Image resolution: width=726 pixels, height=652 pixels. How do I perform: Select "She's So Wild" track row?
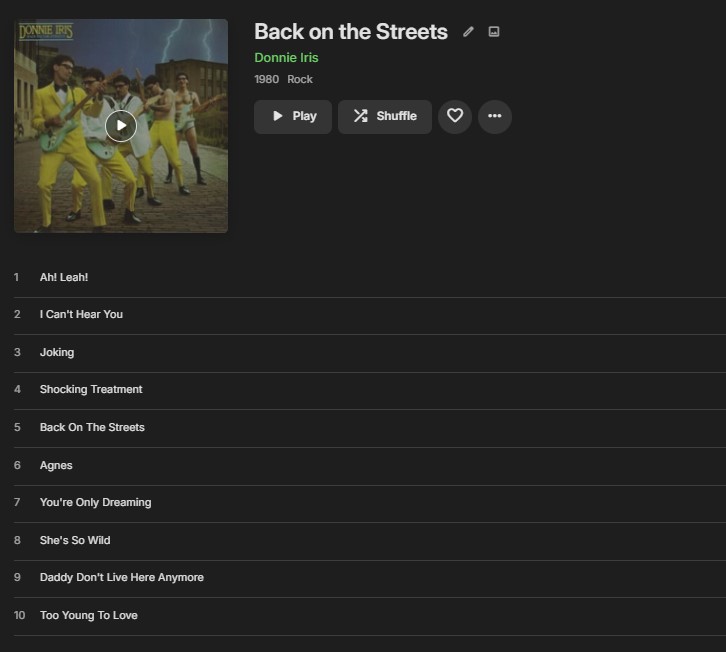75,540
